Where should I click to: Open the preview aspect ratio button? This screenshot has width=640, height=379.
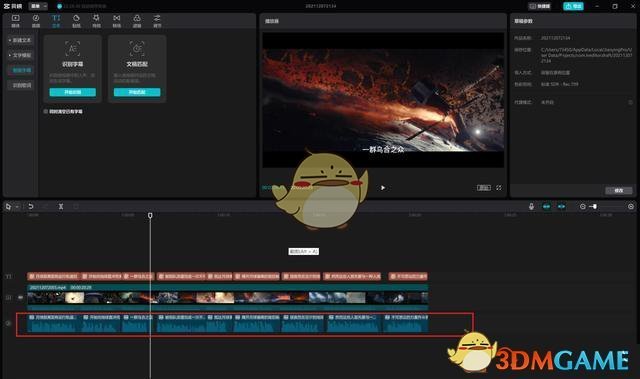point(484,188)
